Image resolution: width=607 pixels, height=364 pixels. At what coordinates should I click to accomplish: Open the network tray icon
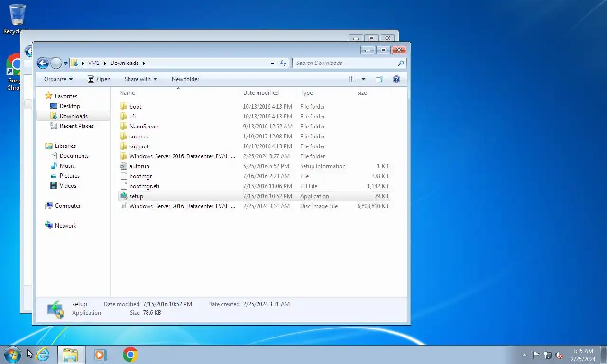(x=548, y=355)
